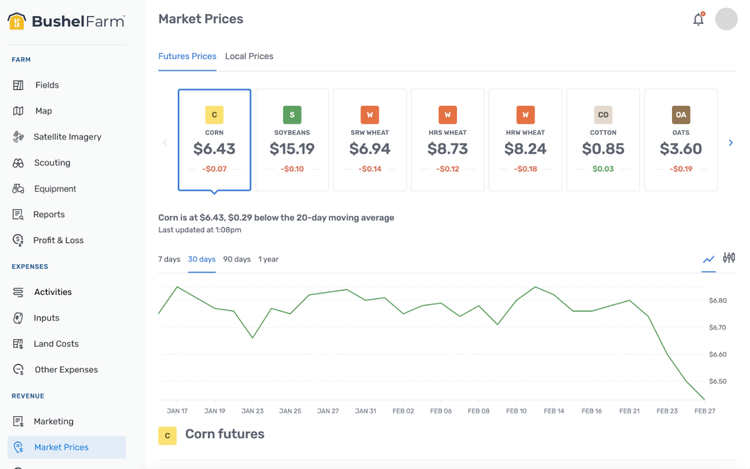Click the Land Costs icon

pyautogui.click(x=18, y=344)
